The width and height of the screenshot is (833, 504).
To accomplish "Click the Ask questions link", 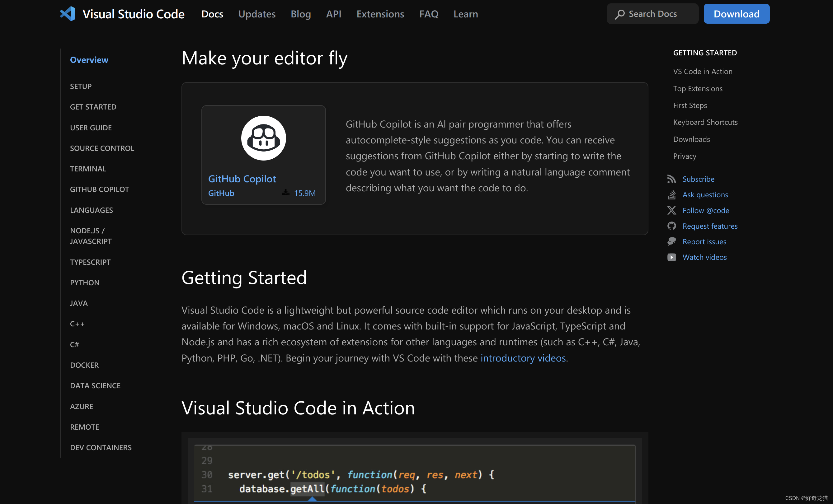I will point(705,194).
